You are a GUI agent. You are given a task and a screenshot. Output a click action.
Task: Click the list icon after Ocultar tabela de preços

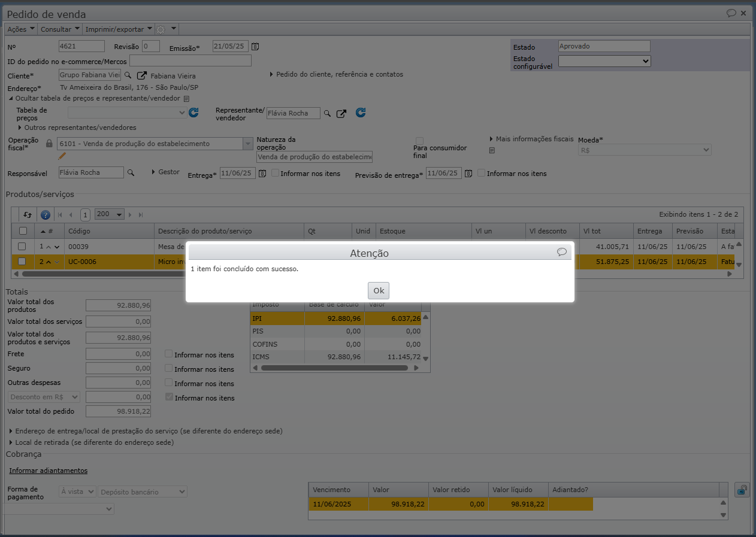[x=186, y=98]
